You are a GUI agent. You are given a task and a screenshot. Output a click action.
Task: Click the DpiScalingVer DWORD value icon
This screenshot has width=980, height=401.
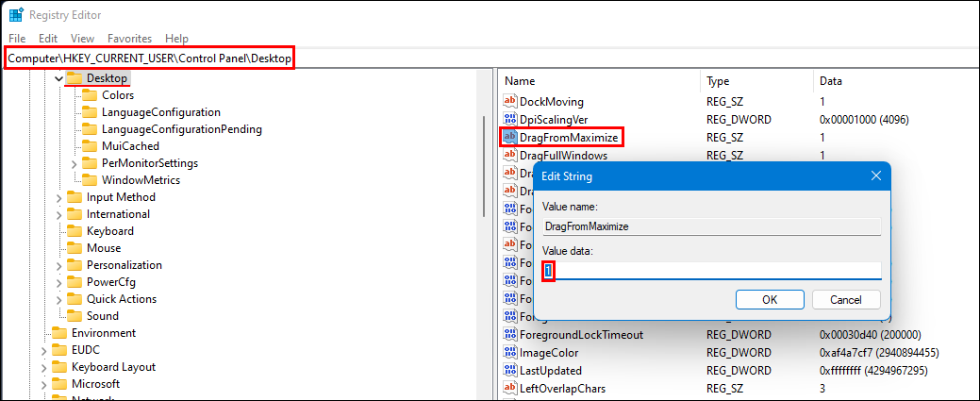(510, 119)
